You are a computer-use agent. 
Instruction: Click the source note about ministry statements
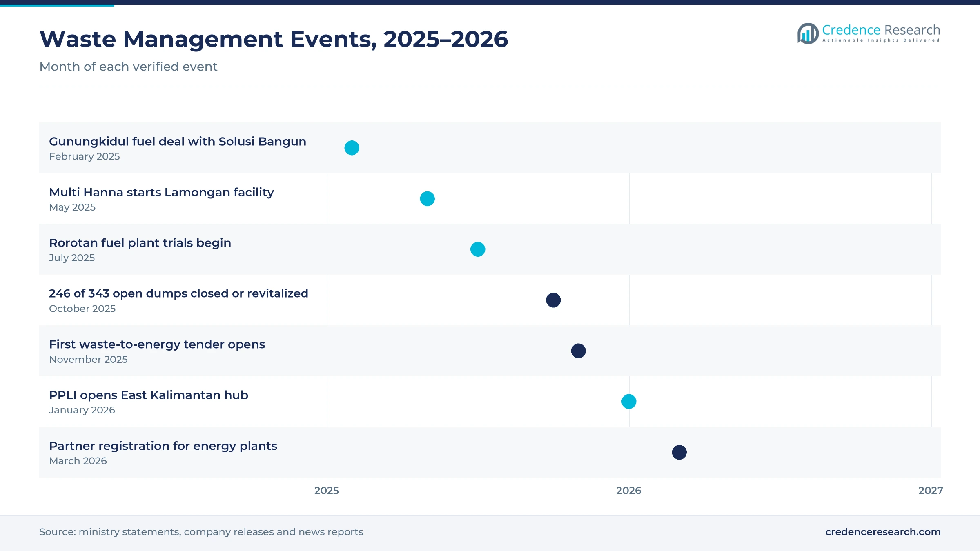(201, 532)
